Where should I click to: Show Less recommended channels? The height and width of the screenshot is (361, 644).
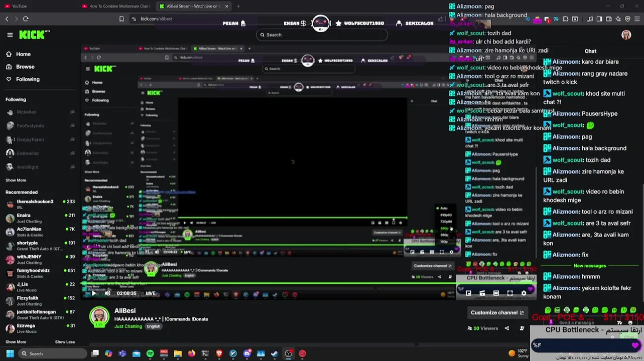pyautogui.click(x=65, y=342)
